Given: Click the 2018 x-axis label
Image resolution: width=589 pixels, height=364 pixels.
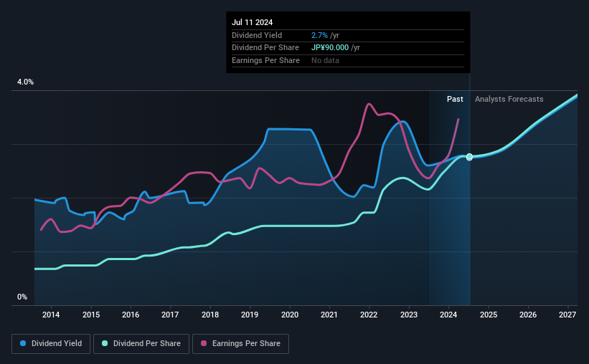Looking at the screenshot, I should [210, 315].
